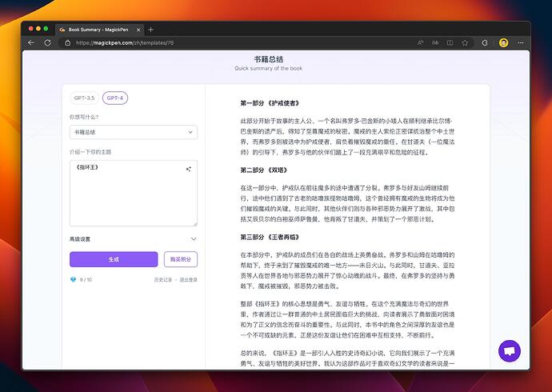
Task: Click the sparkle AI-suggest icon in the topic box
Action: (188, 169)
